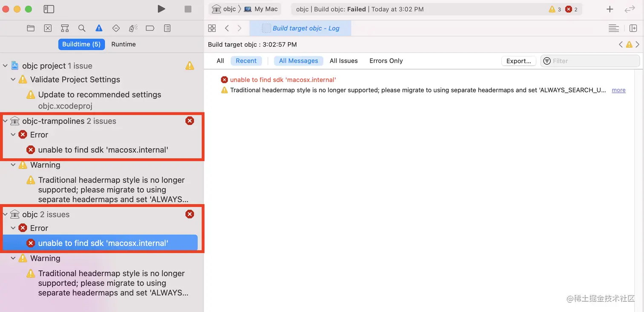
Task: Run the build with the Play button
Action: pos(161,9)
